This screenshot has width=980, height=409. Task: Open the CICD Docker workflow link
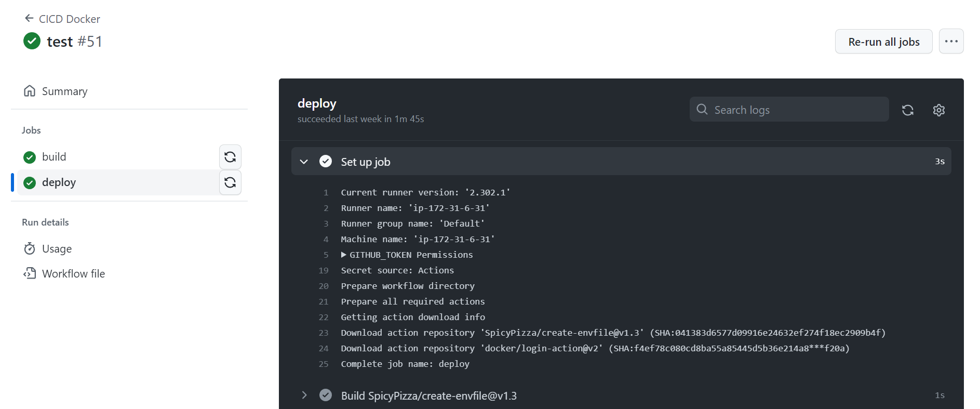coord(69,19)
